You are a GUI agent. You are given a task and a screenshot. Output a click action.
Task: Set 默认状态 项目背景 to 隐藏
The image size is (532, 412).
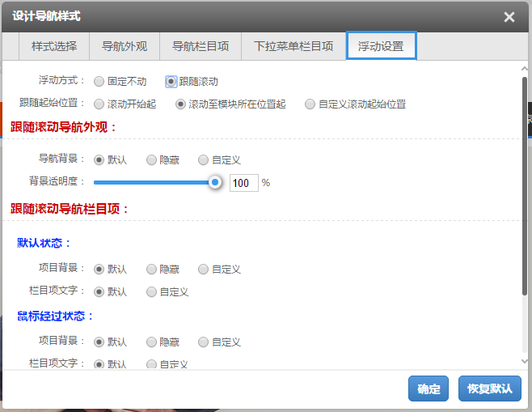point(151,270)
